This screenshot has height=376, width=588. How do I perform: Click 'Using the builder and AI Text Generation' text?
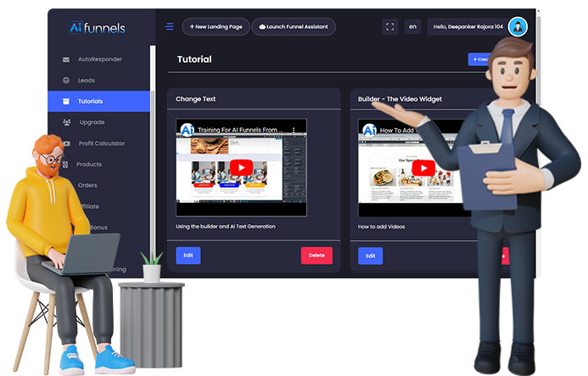pyautogui.click(x=226, y=227)
